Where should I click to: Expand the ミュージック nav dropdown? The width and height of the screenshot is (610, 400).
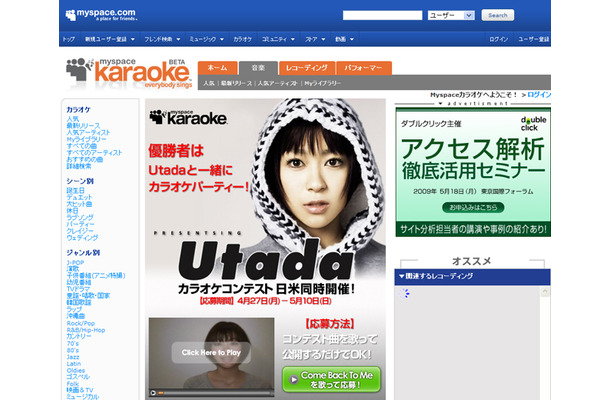click(222, 39)
